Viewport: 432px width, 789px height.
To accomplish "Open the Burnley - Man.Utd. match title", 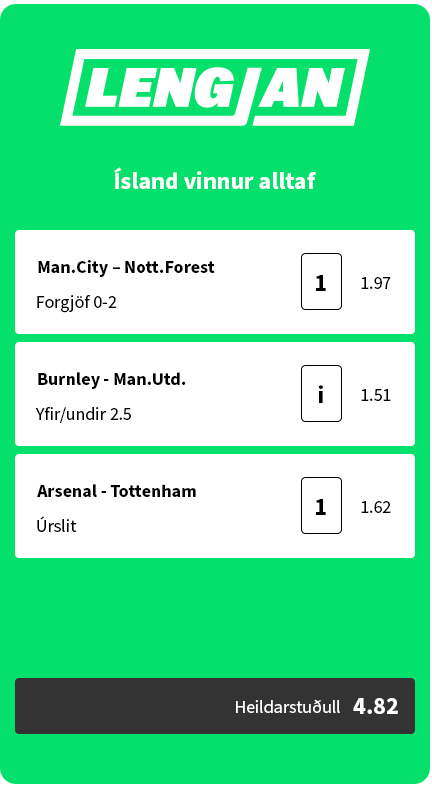I will click(x=112, y=379).
